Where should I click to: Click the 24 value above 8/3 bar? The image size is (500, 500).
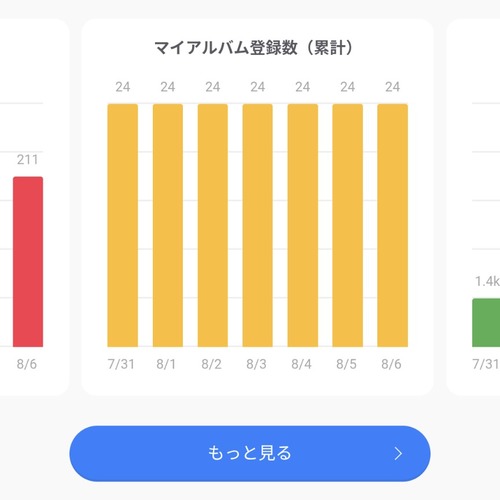[258, 87]
